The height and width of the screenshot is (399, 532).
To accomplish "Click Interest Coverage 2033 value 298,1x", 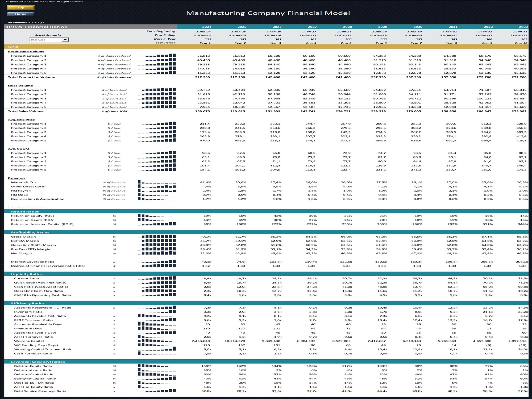I will point(522,262).
